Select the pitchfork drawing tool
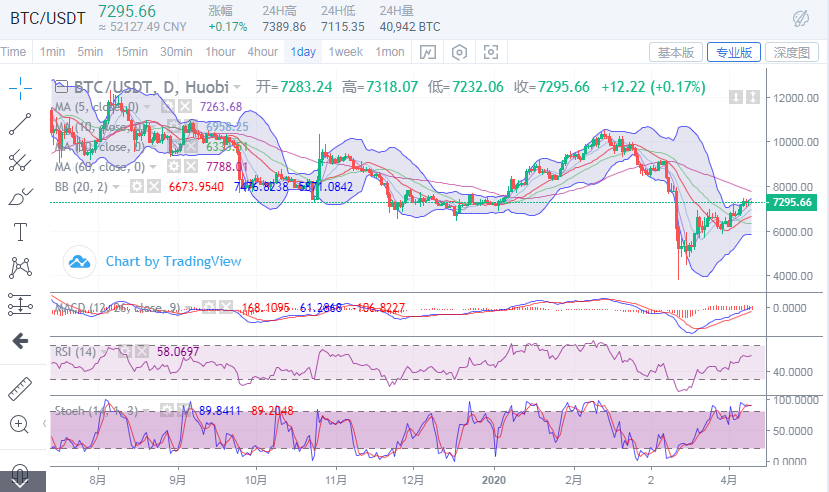The width and height of the screenshot is (829, 492). pyautogui.click(x=20, y=160)
